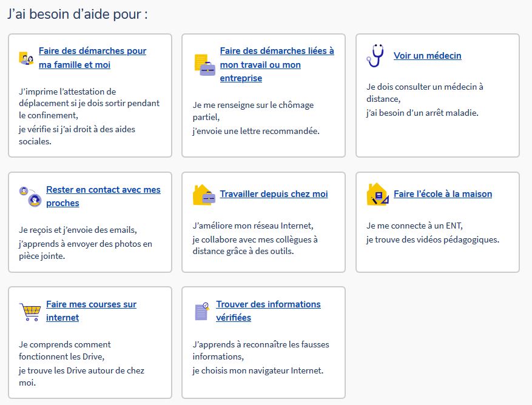Open 'Faire des démarches liées à mon travail' link
The height and width of the screenshot is (405, 532).
277,64
